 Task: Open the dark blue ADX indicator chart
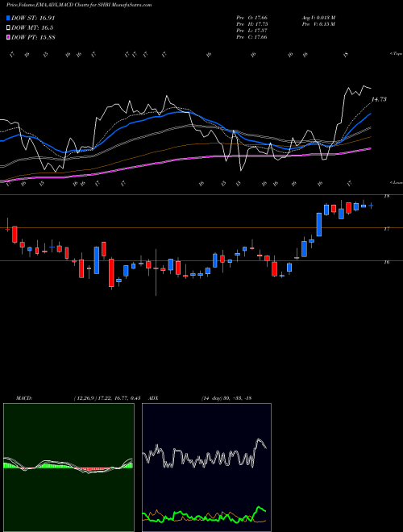tap(206, 468)
